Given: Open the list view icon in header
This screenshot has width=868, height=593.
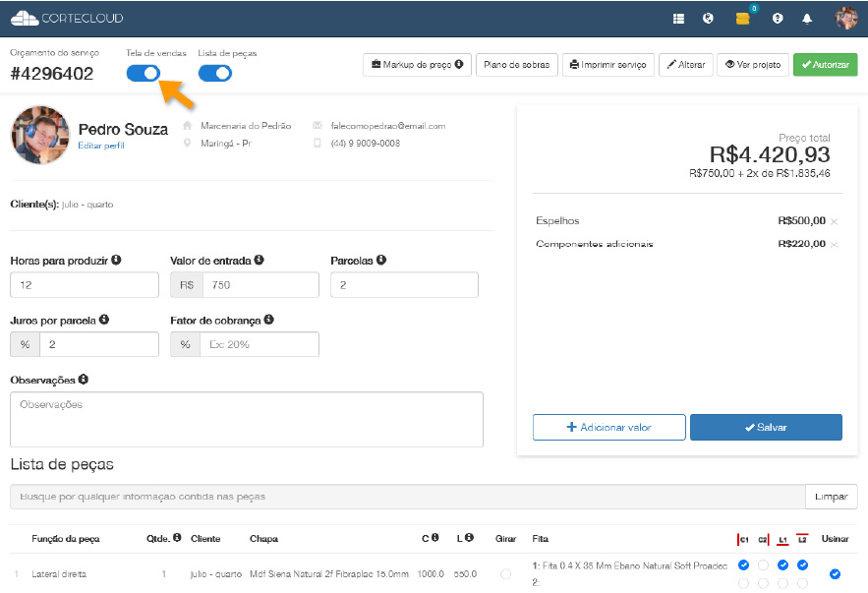Looking at the screenshot, I should (x=678, y=19).
